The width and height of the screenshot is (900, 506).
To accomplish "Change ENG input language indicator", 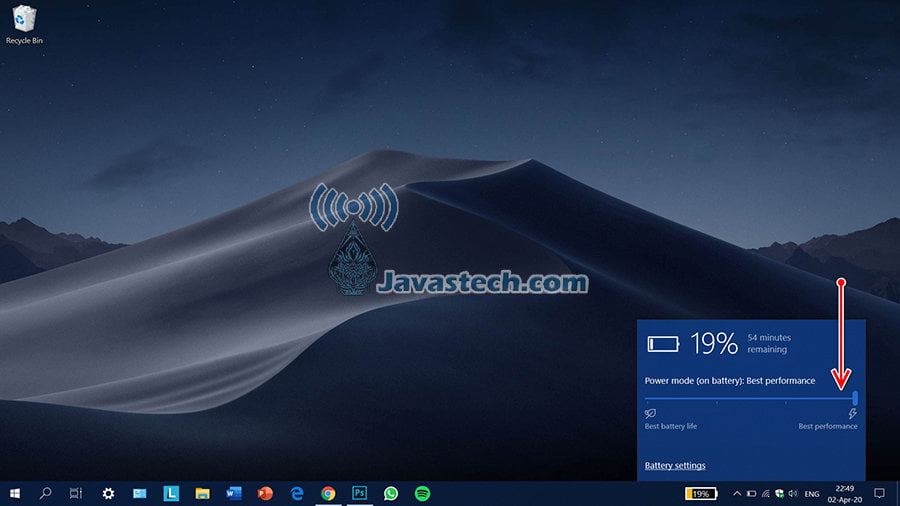I will point(812,494).
